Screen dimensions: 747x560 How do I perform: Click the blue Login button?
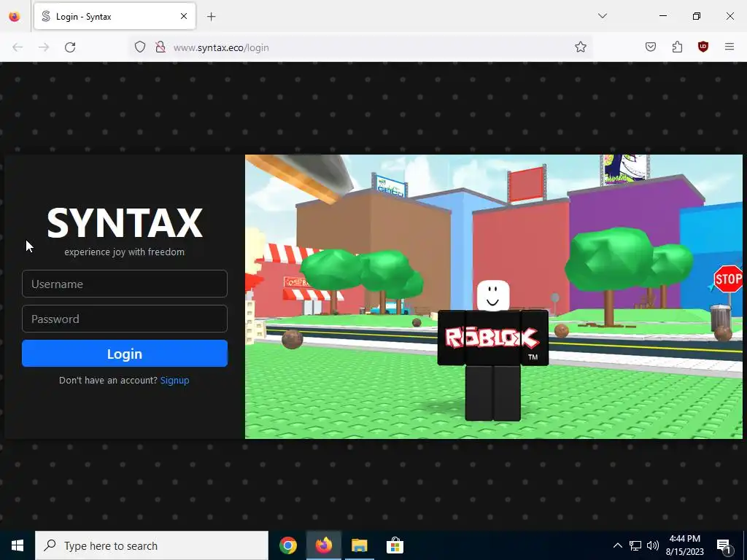124,354
